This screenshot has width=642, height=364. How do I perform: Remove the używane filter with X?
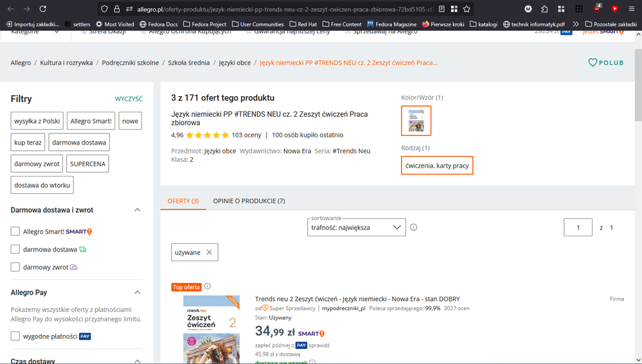click(210, 252)
